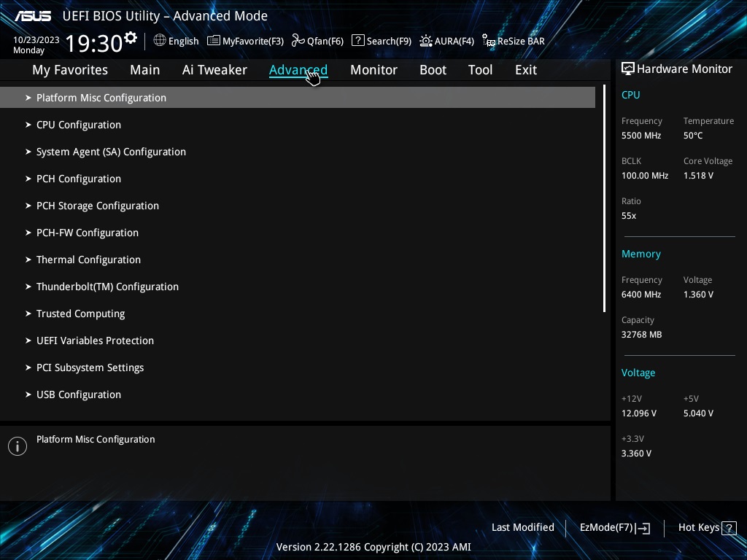Click the globe language icon
This screenshot has width=747, height=560.
pos(160,41)
